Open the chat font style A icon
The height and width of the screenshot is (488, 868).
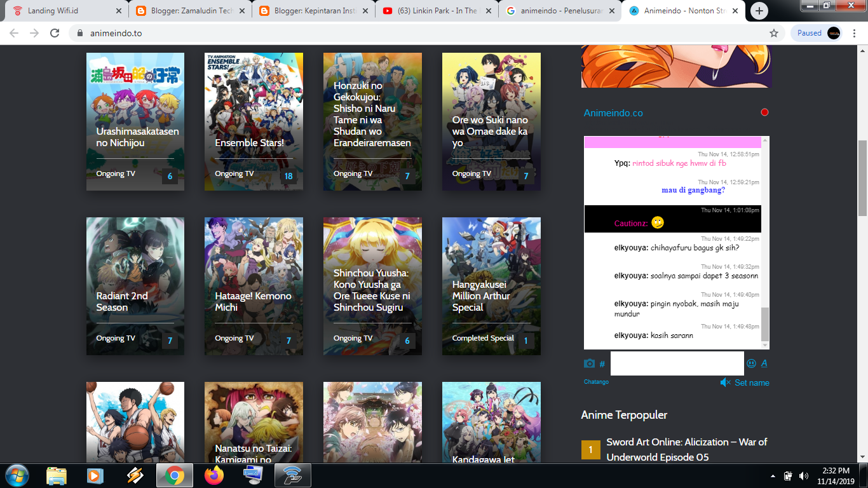coord(764,363)
